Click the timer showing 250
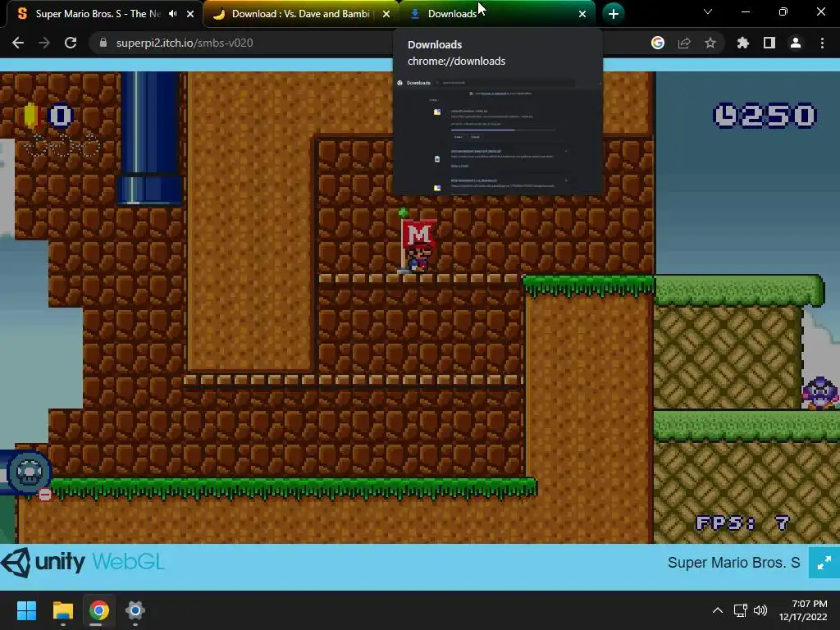Screen dimensions: 840x630 point(765,116)
